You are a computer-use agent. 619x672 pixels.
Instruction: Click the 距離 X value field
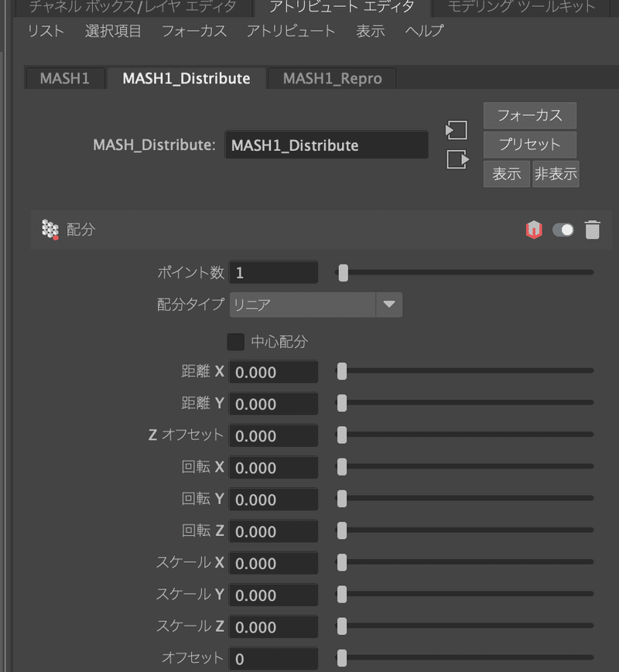coord(274,372)
